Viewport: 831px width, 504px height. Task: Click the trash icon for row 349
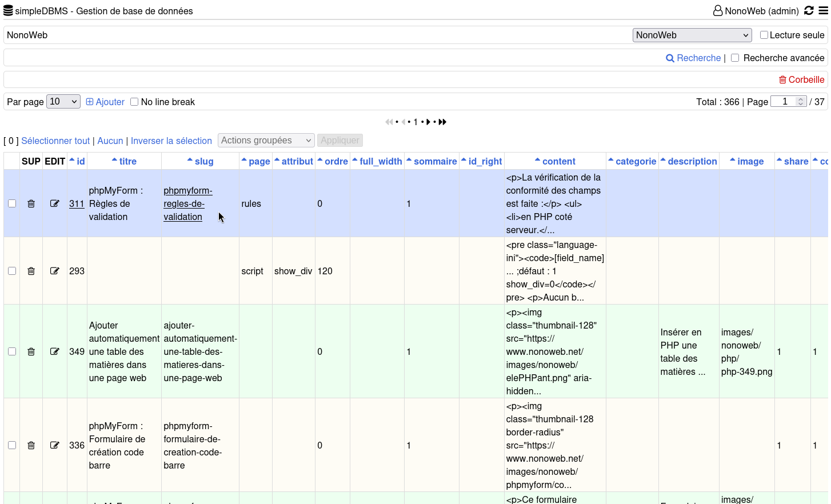point(31,351)
